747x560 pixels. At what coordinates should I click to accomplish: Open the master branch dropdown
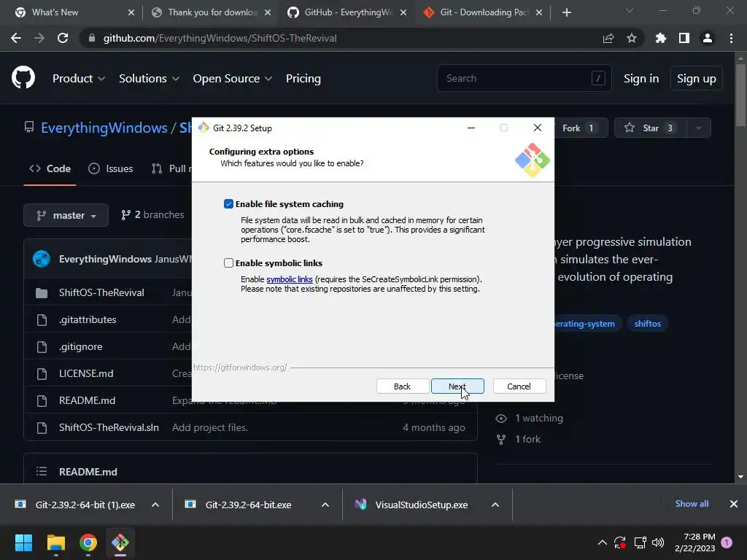click(66, 215)
